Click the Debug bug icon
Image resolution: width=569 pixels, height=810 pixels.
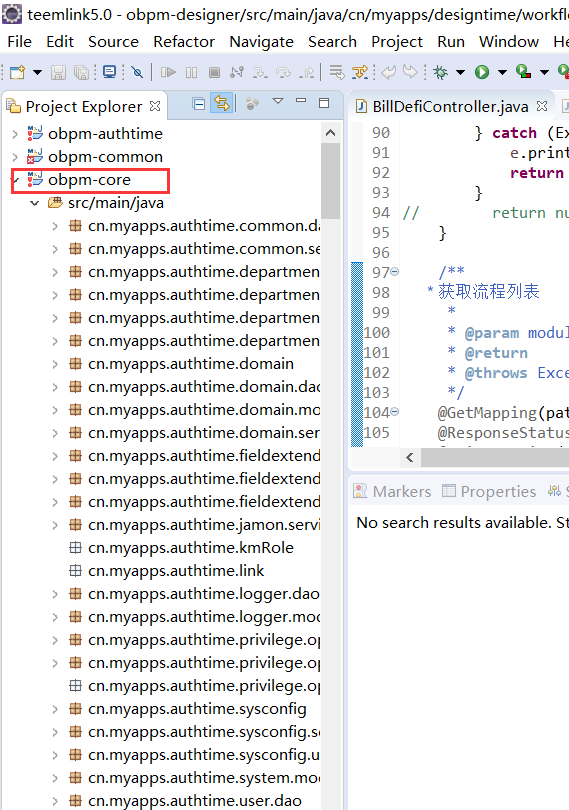tap(441, 72)
